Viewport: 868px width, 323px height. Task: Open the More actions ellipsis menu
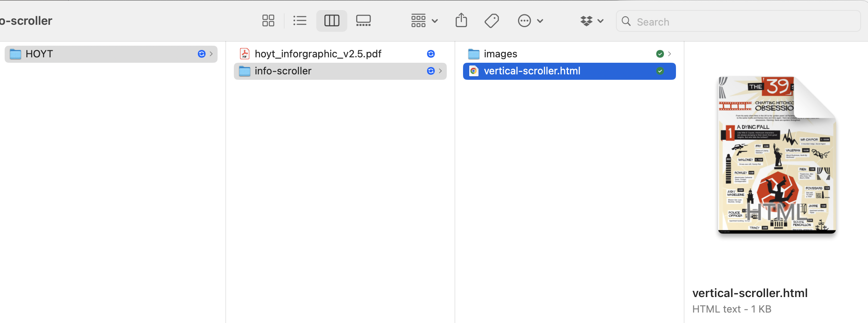[x=530, y=21]
